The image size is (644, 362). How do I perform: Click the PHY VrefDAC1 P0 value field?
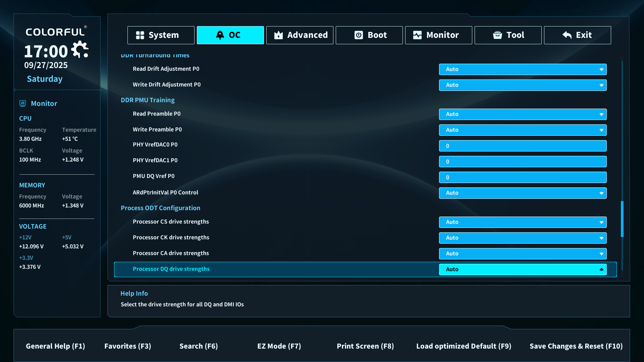523,162
